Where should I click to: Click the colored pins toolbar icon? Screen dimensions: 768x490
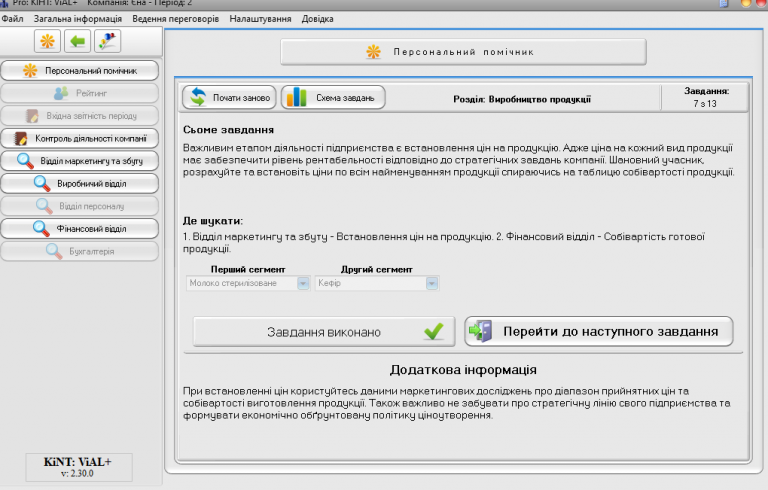pyautogui.click(x=107, y=41)
